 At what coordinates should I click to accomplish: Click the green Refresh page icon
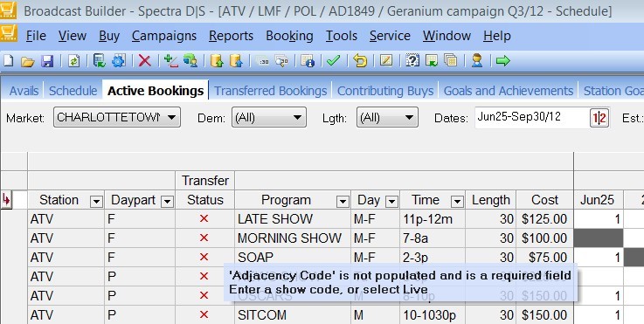(x=73, y=61)
